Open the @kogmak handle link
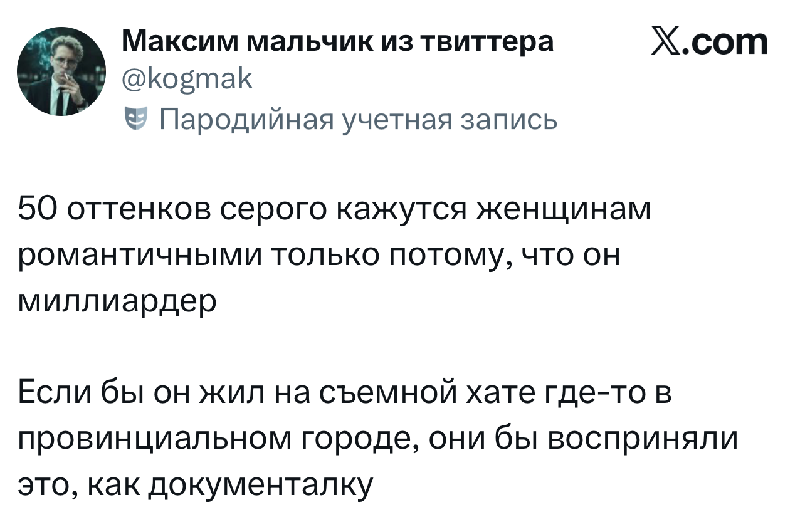 (x=187, y=80)
